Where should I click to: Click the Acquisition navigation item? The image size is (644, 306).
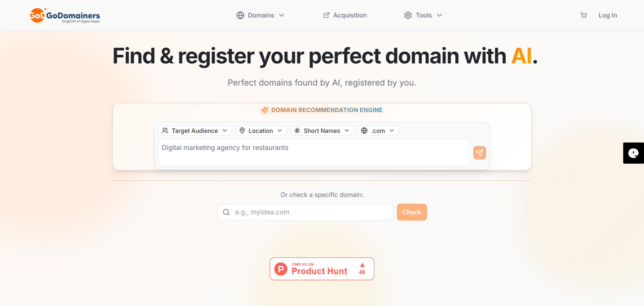click(350, 15)
